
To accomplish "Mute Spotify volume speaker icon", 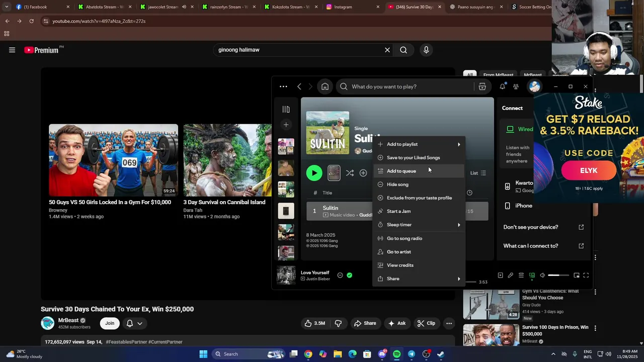I will (x=542, y=275).
